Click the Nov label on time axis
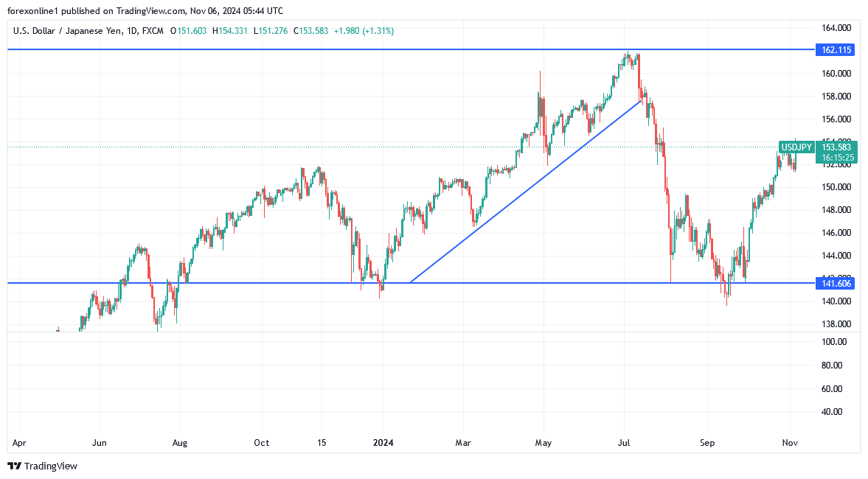 tap(789, 443)
